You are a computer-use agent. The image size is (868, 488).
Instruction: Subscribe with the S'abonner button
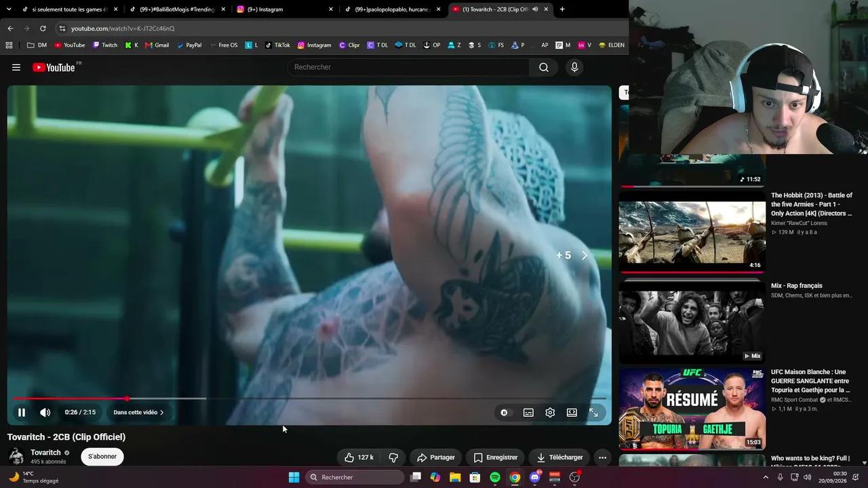coord(102,457)
